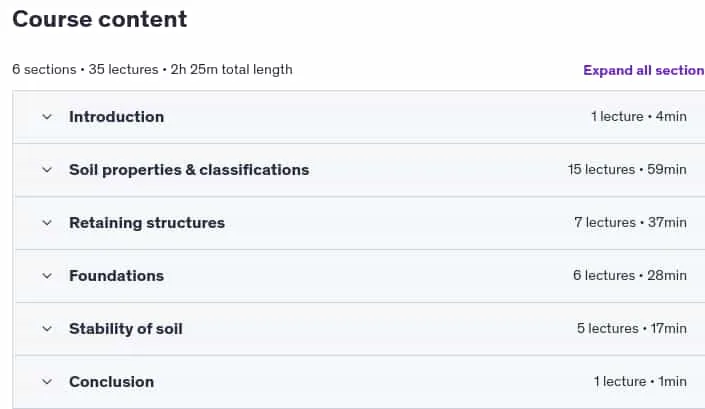Image resolution: width=705 pixels, height=409 pixels.
Task: Open Soil properties & classifications title
Action: click(x=189, y=170)
